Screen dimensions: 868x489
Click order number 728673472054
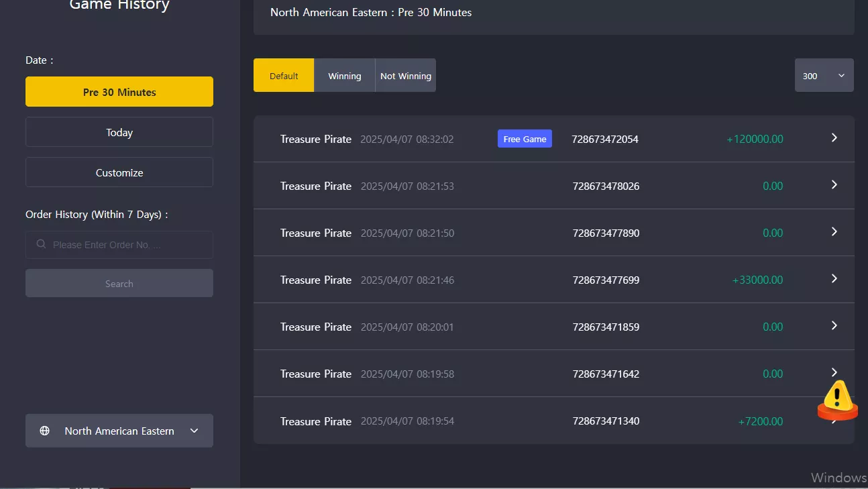click(605, 140)
